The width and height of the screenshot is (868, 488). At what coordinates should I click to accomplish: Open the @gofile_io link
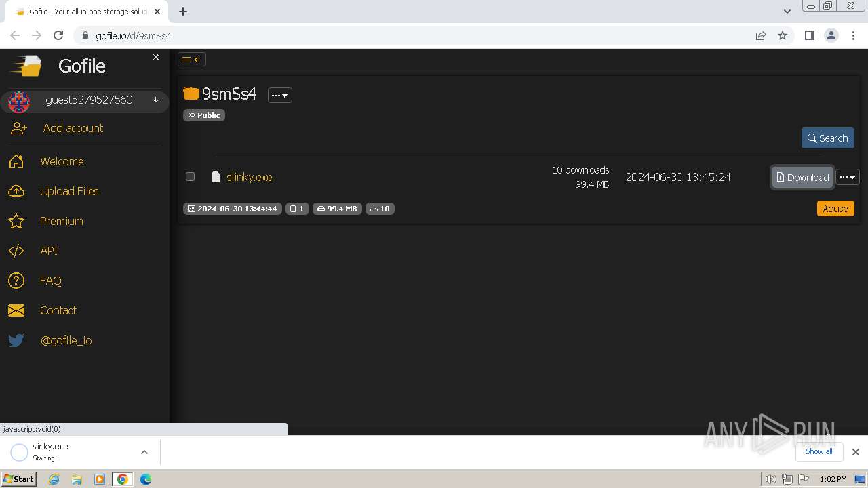66,340
